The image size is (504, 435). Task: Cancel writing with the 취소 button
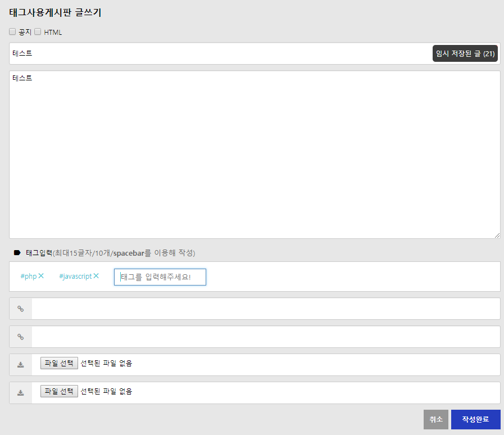[x=435, y=419]
